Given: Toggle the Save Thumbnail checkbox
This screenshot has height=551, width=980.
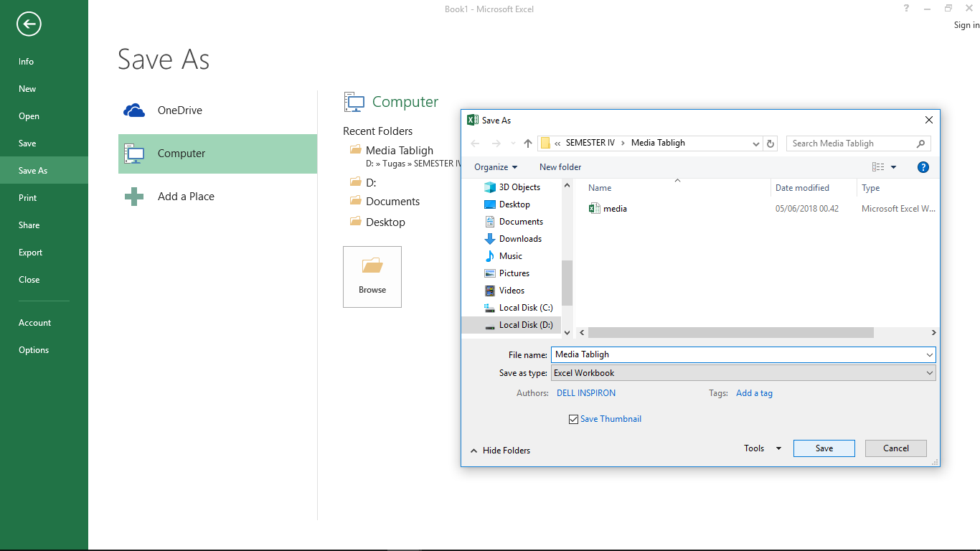Looking at the screenshot, I should (x=573, y=419).
